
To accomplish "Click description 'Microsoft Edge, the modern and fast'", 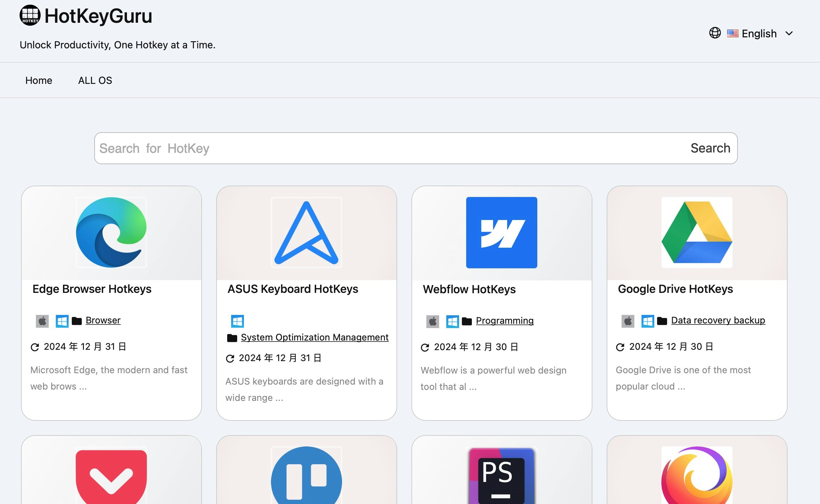I will (109, 370).
